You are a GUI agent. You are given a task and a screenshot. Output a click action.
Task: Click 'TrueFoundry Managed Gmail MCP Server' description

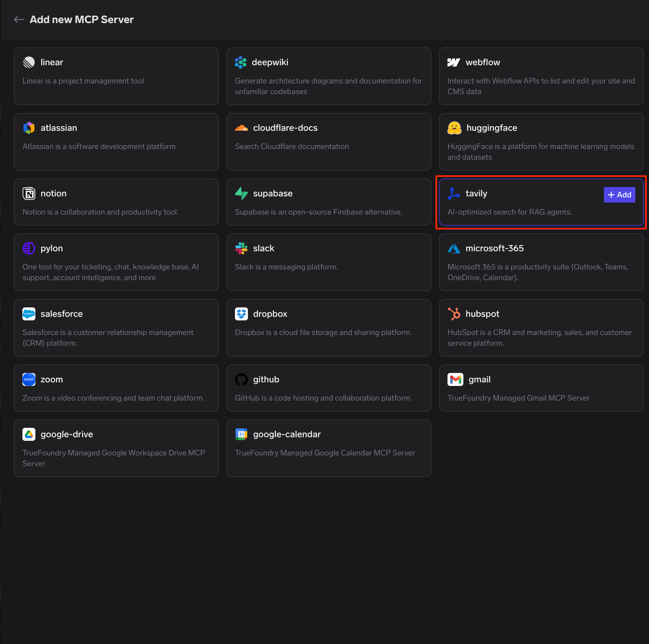(518, 398)
